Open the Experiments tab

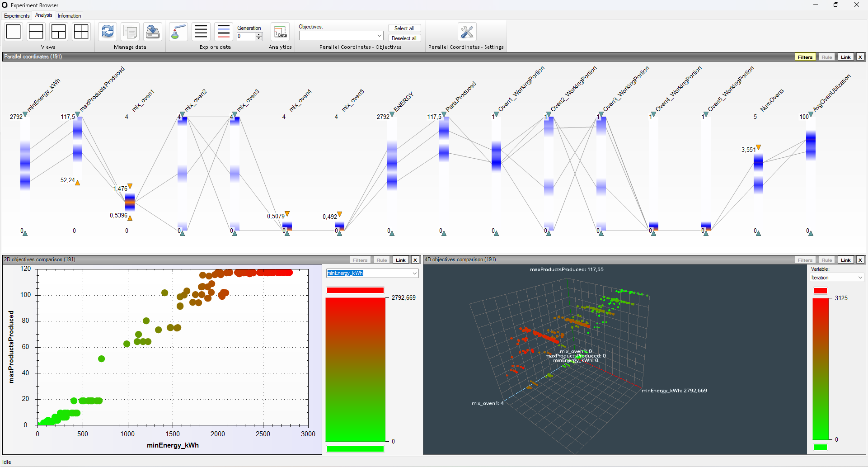click(17, 16)
